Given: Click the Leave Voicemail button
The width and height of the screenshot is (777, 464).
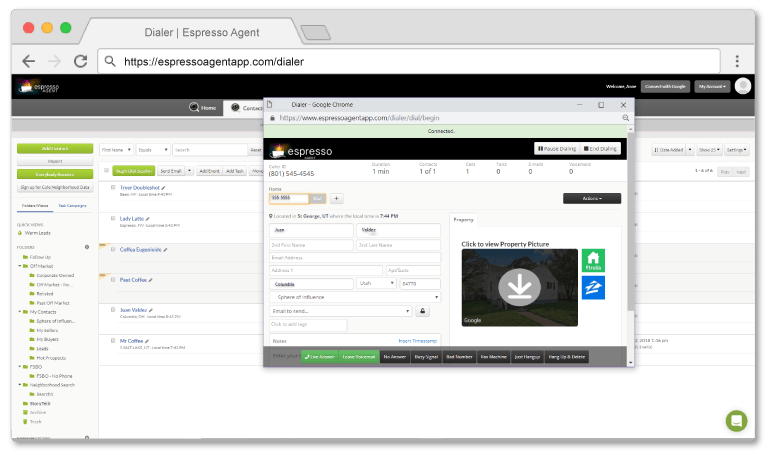Looking at the screenshot, I should click(359, 357).
